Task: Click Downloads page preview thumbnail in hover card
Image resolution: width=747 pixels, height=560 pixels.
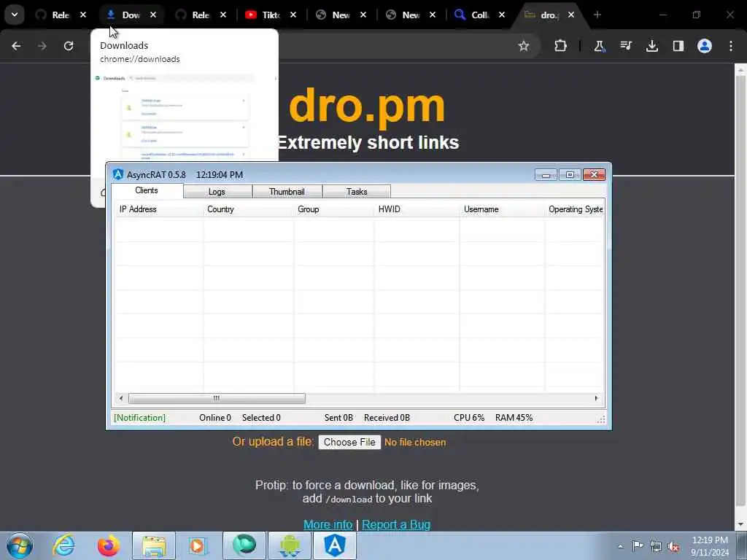Action: pos(185,116)
